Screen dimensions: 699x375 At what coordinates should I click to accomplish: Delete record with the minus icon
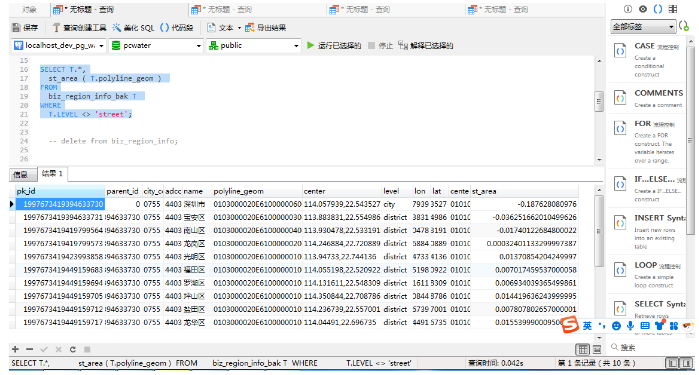pyautogui.click(x=29, y=349)
